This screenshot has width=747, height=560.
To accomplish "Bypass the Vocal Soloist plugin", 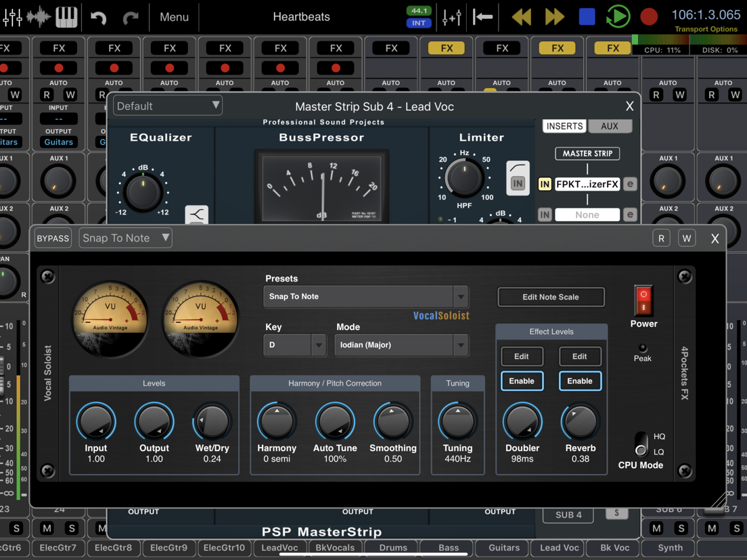I will coord(53,238).
